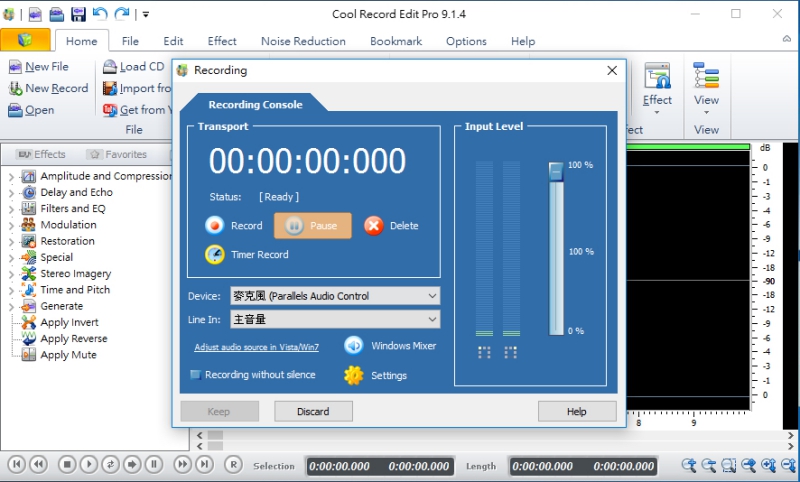The height and width of the screenshot is (482, 800).
Task: Select Apply Reverse in effects list
Action: click(73, 339)
